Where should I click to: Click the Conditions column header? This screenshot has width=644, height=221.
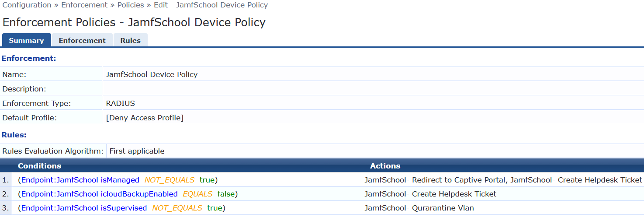tap(39, 166)
